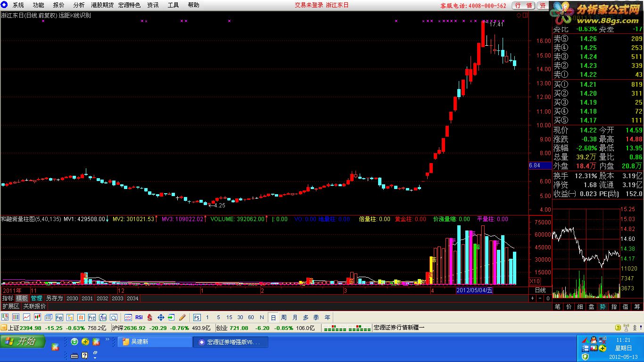Image resolution: width=644 pixels, height=362 pixels.
Task: Open the 帮助 menu
Action: coord(193,5)
